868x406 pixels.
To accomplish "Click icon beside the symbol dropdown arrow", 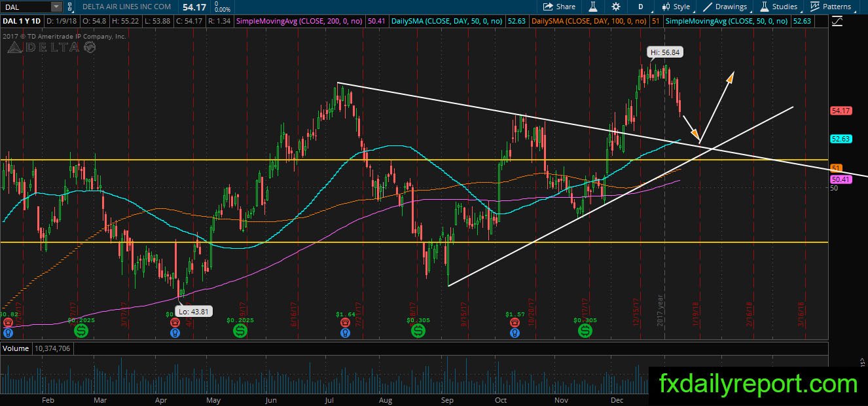I will [71, 7].
